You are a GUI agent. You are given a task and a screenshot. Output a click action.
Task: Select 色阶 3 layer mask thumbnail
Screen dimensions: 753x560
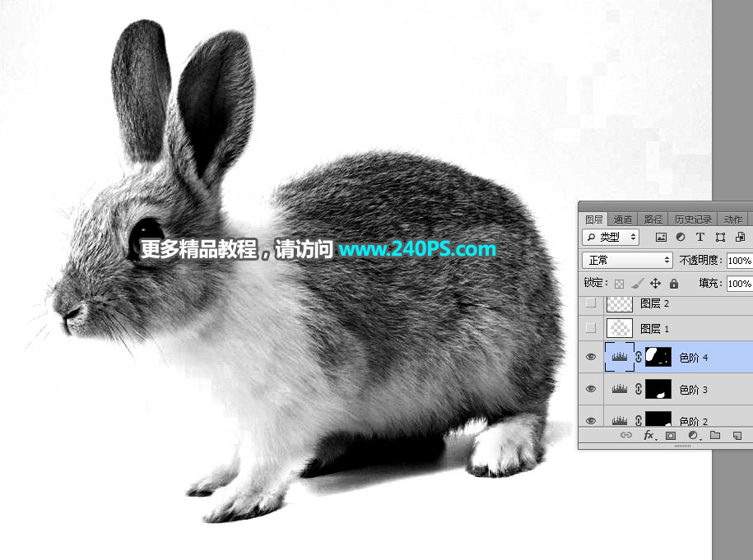point(658,389)
